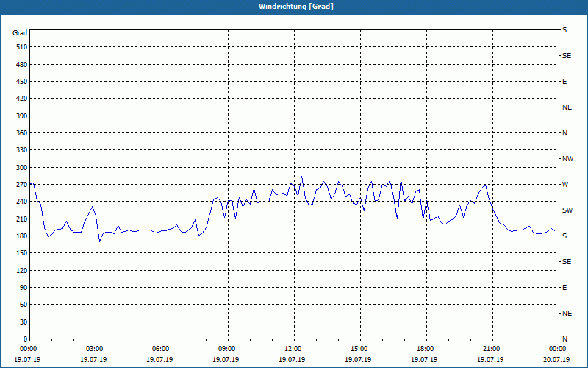Click the 120 y-axis value
588x368 pixels.
point(22,270)
